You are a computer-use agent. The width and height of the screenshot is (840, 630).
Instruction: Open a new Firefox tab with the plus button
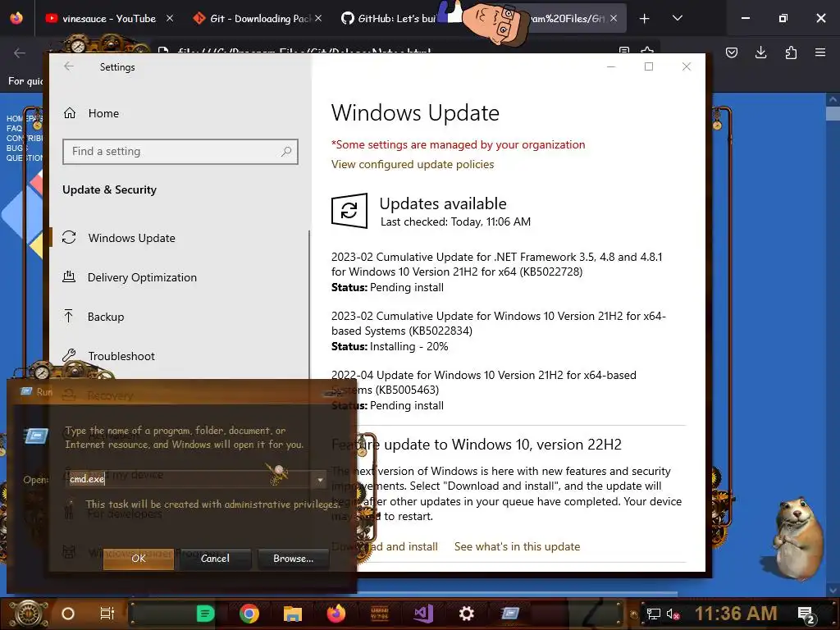(x=645, y=19)
